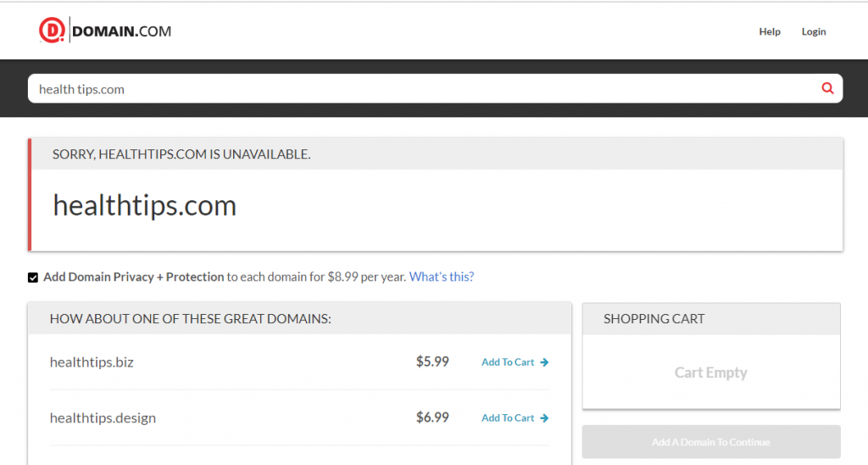Click the Shopping Cart panel header
The image size is (868, 465).
pos(711,319)
